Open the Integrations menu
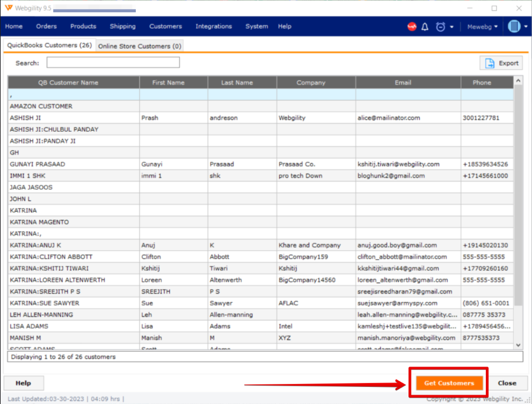532x404 pixels. (214, 26)
